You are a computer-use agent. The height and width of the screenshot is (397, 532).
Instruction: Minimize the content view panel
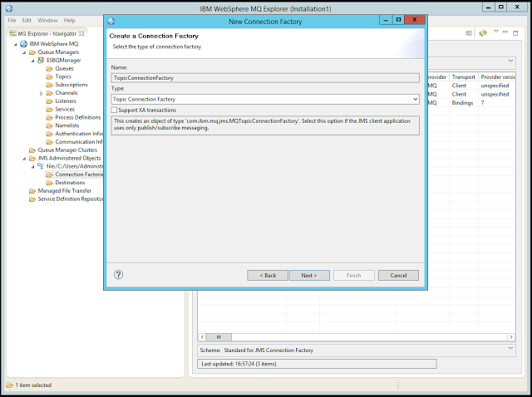[x=505, y=32]
